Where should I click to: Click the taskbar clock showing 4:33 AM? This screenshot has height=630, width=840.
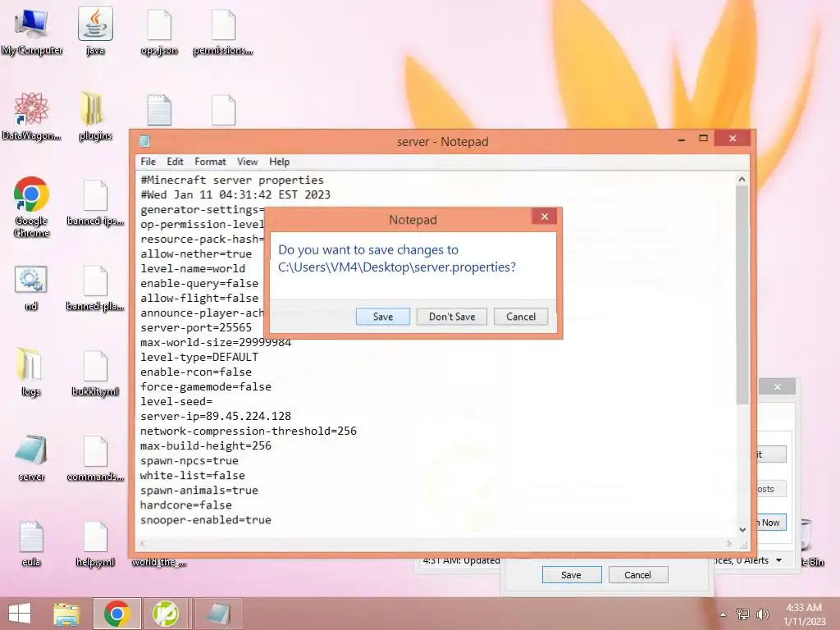point(805,614)
